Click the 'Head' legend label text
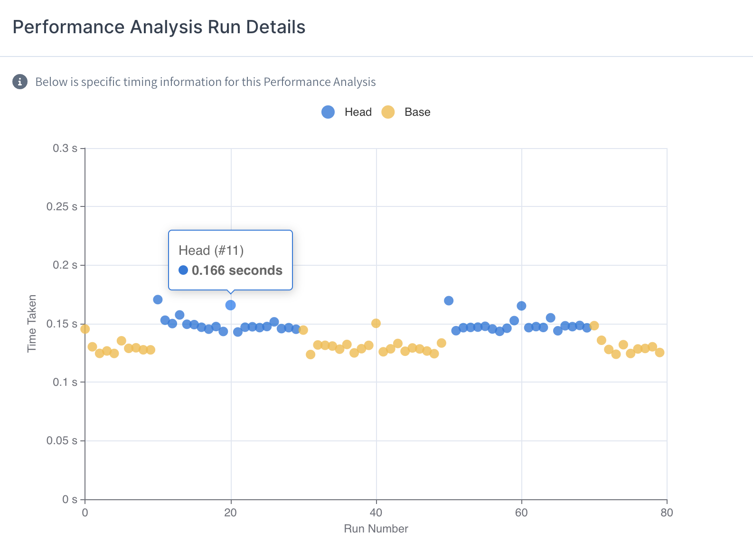Image resolution: width=753 pixels, height=560 pixels. pos(358,112)
